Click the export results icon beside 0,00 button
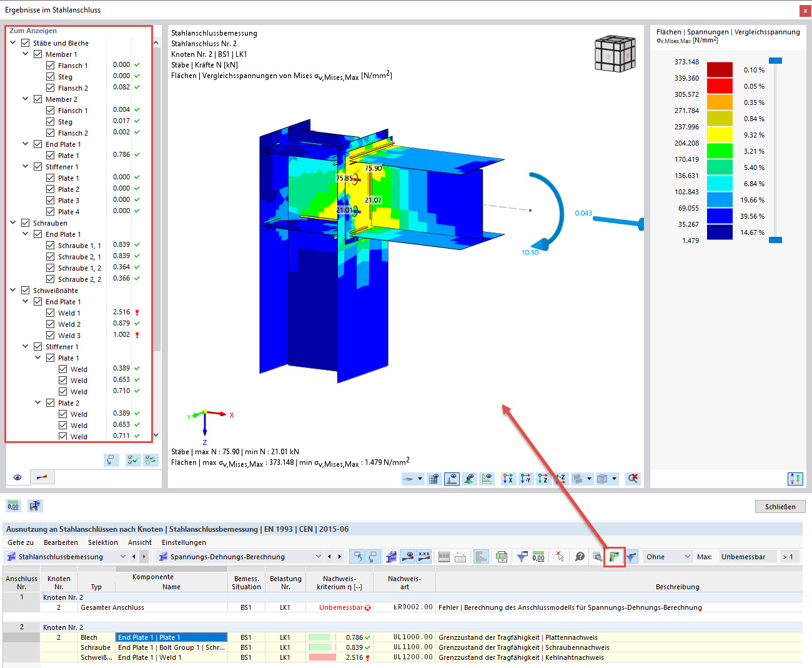The image size is (812, 668). [x=35, y=506]
